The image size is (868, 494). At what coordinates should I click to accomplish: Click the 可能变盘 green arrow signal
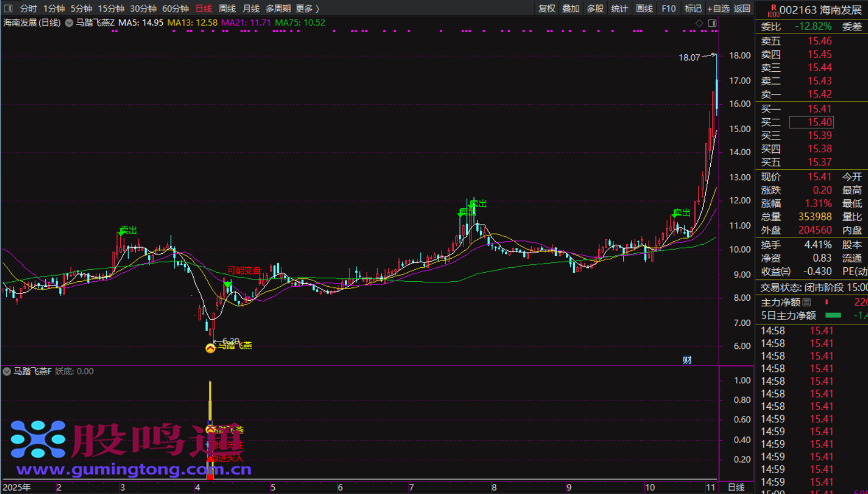click(227, 285)
